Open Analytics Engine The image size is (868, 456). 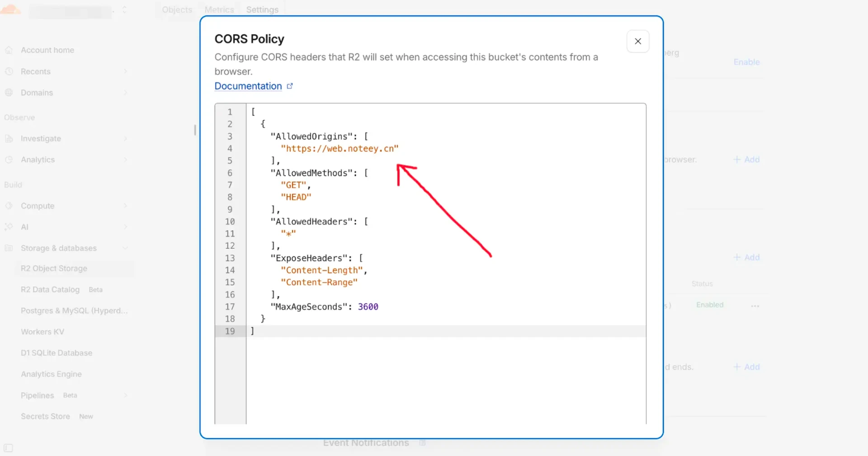[51, 374]
